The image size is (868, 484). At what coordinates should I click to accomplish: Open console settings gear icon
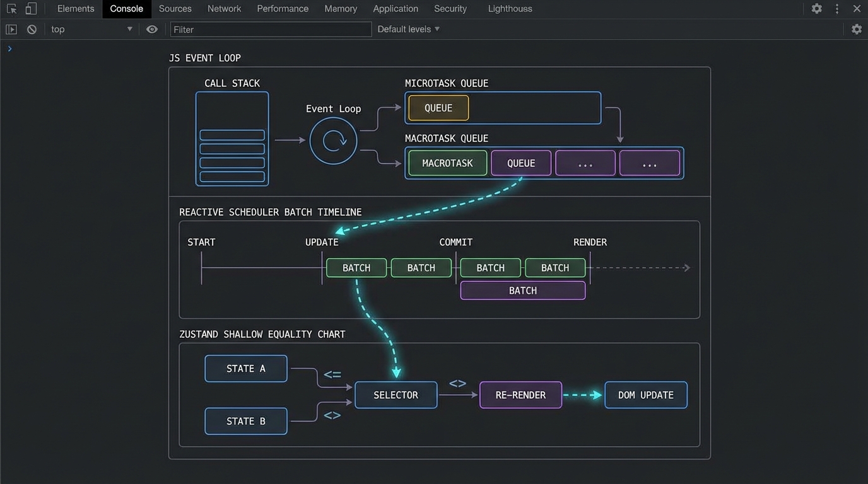pos(856,29)
